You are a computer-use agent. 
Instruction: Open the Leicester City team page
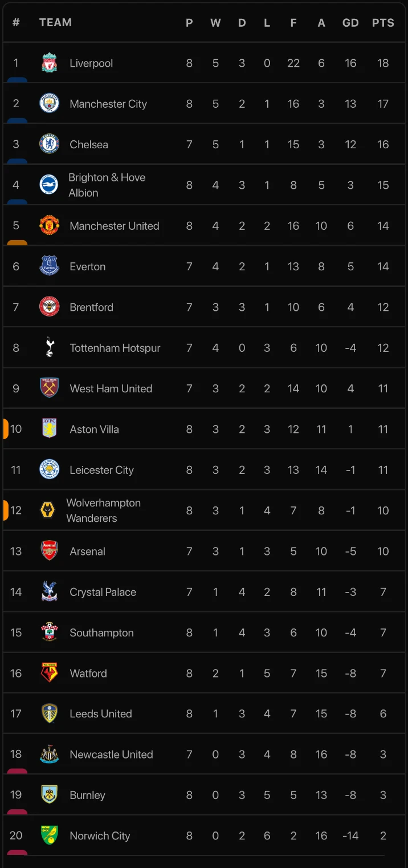pos(101,470)
